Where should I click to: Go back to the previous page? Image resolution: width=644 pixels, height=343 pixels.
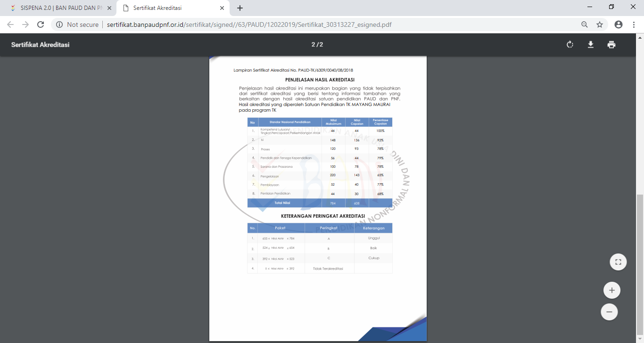(x=10, y=24)
